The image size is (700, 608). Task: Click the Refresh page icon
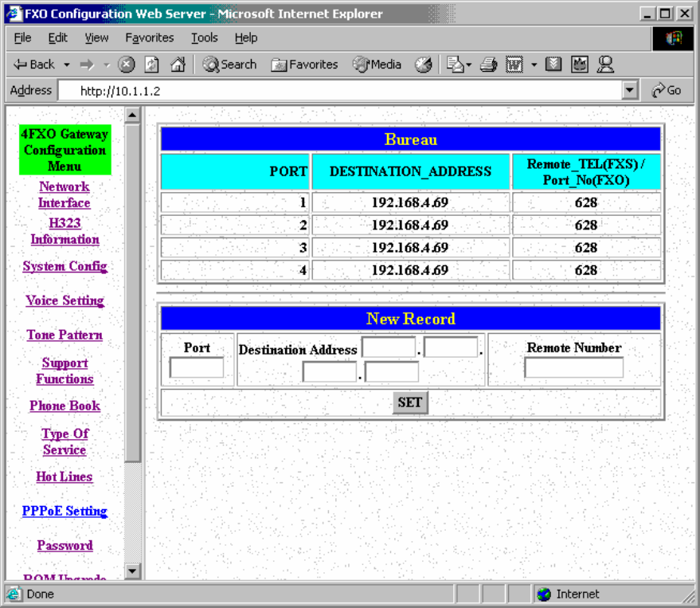(x=151, y=65)
